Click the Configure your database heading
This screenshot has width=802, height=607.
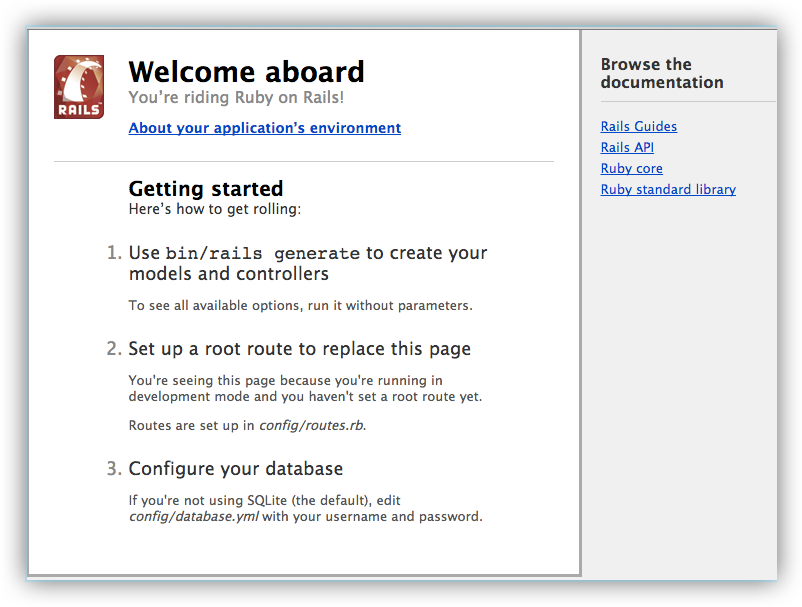point(235,469)
